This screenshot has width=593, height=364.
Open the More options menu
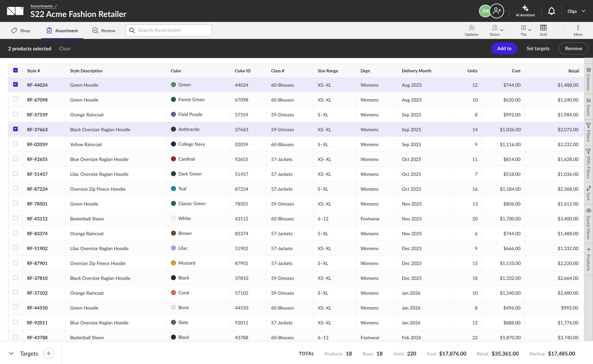tap(578, 31)
